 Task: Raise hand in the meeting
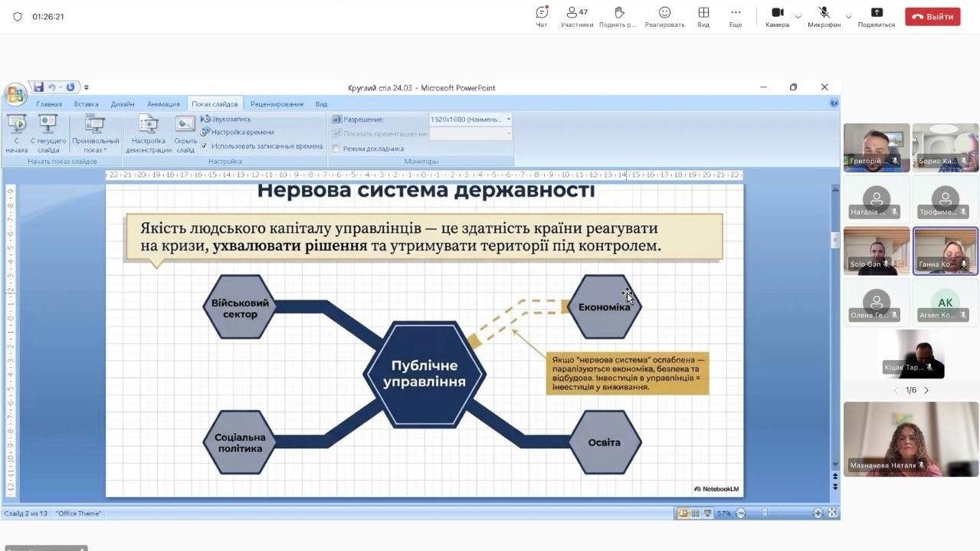coord(619,16)
